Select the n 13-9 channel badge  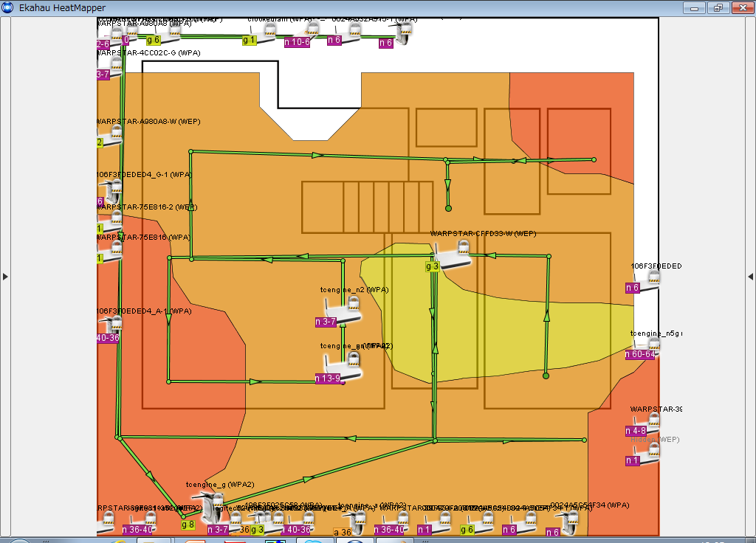click(328, 378)
